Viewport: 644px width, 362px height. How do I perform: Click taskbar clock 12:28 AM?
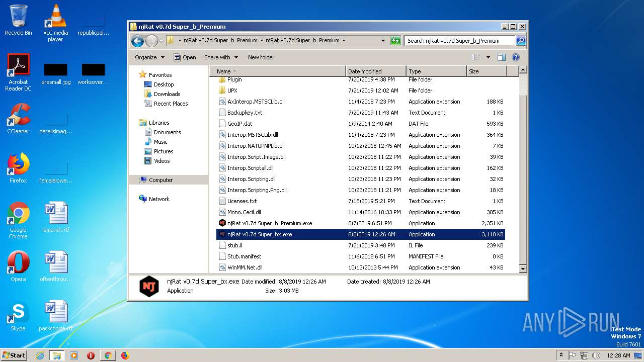(618, 355)
